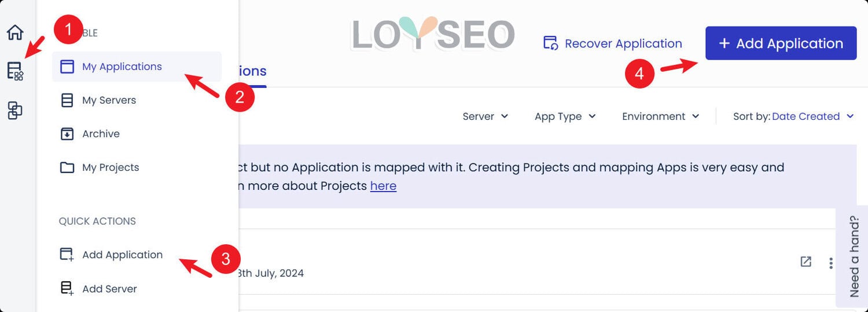
Task: Click the Add Server icon
Action: 67,288
